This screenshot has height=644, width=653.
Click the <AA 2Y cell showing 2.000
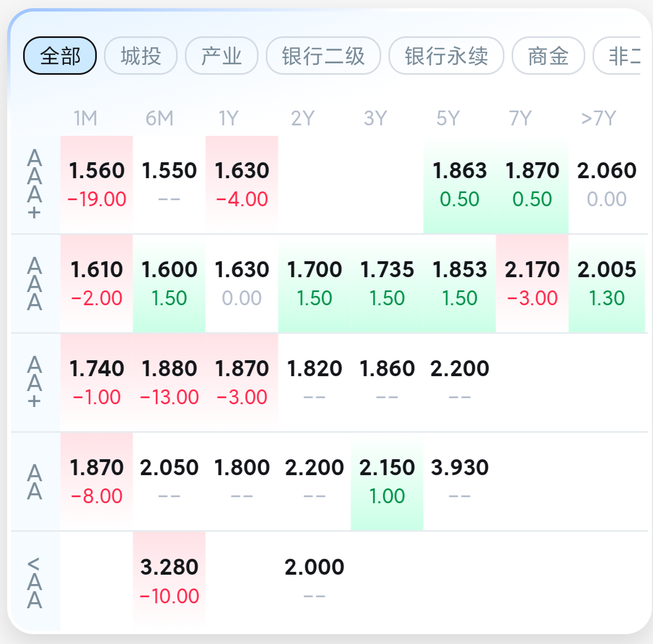pyautogui.click(x=314, y=581)
